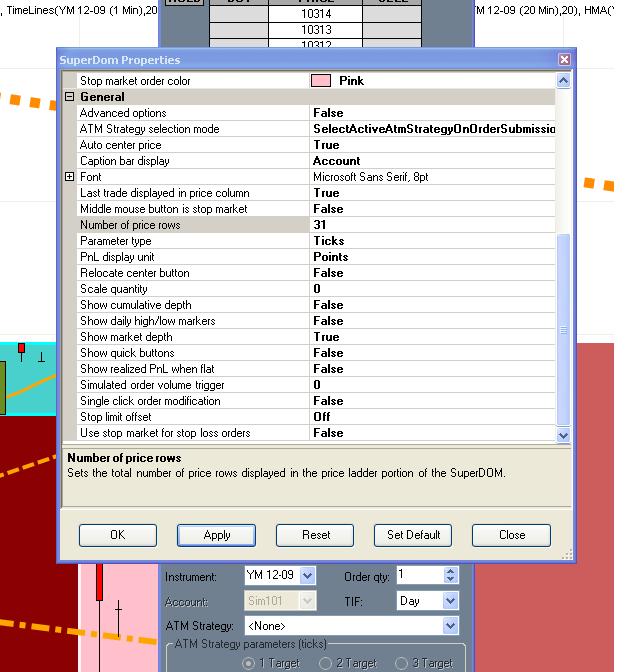Screen dimensions: 640x672
Task: Click the Number of price rows value 31
Action: pyautogui.click(x=432, y=225)
